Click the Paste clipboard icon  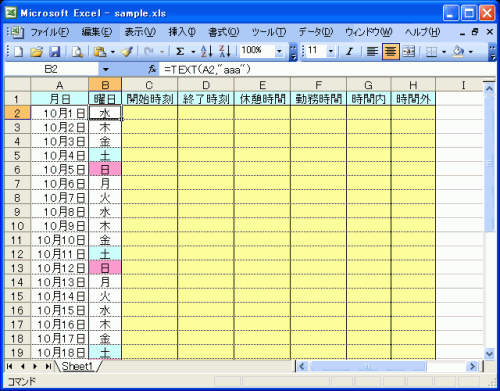100,52
